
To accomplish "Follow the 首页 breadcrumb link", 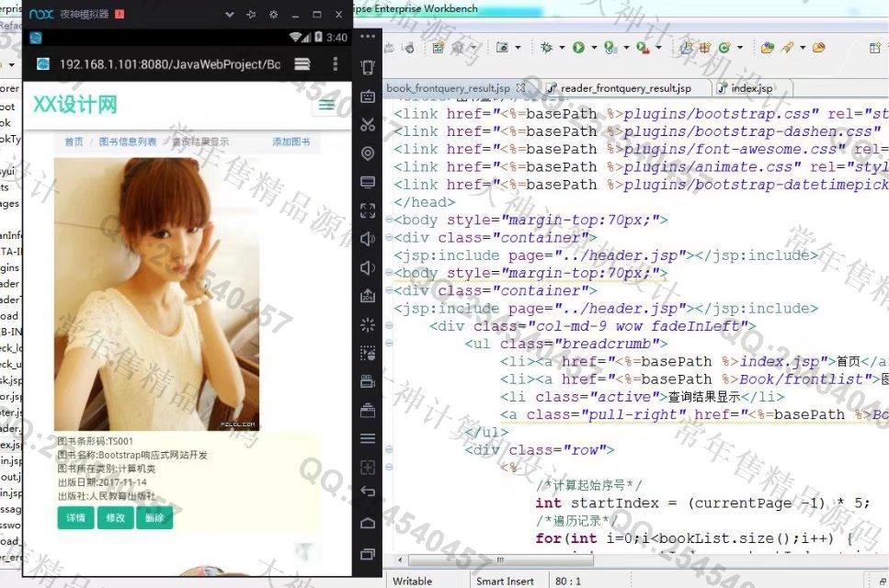I will coord(74,141).
